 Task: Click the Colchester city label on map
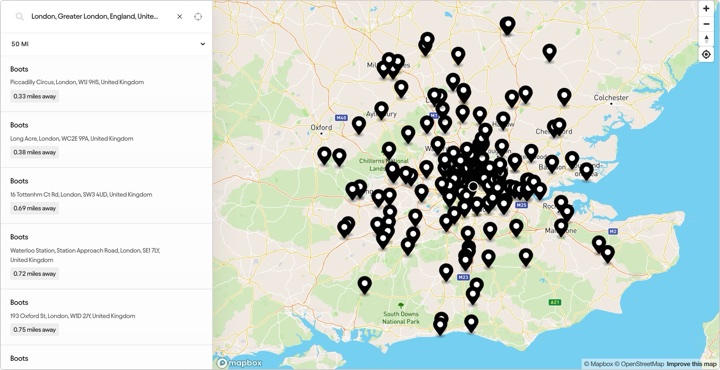point(611,98)
